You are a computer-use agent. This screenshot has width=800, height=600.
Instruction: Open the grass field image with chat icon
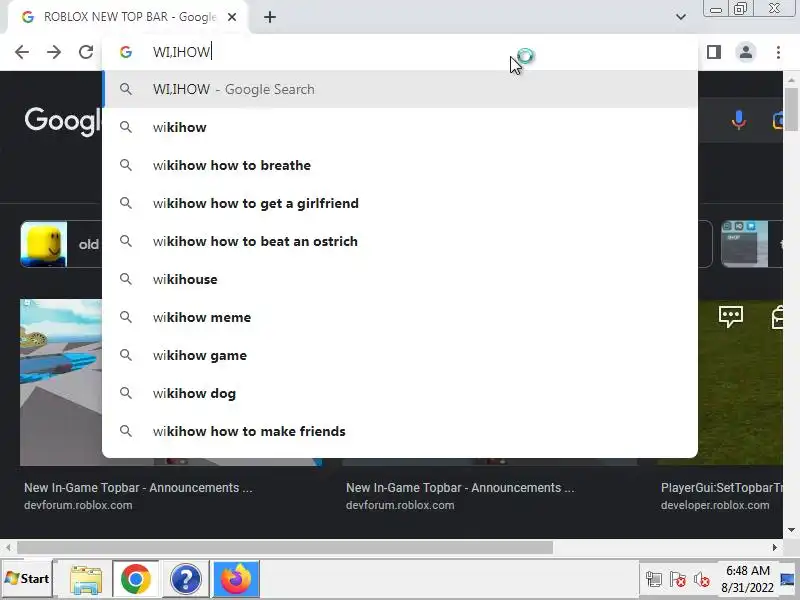pos(740,382)
